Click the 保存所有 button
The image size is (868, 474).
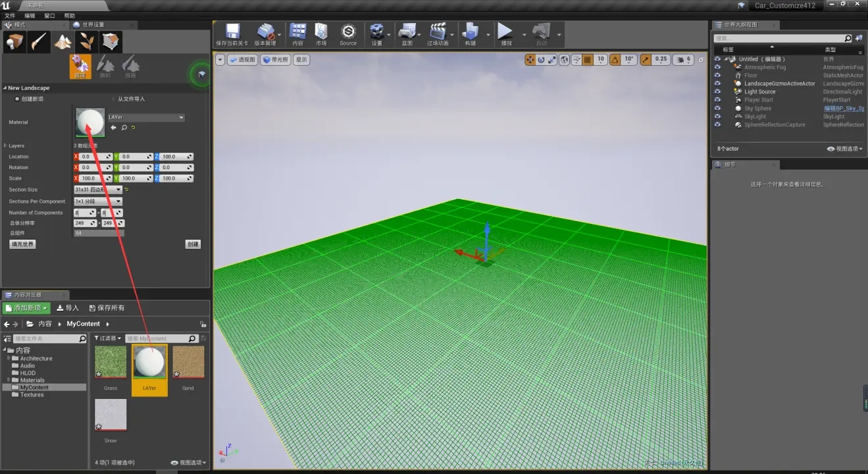(x=107, y=307)
